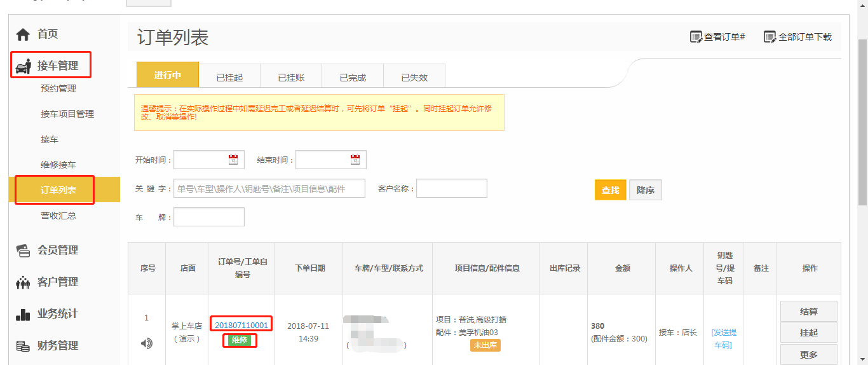Viewport: 868px width, 365px height.
Task: Open order number 201807110001 link
Action: point(241,325)
